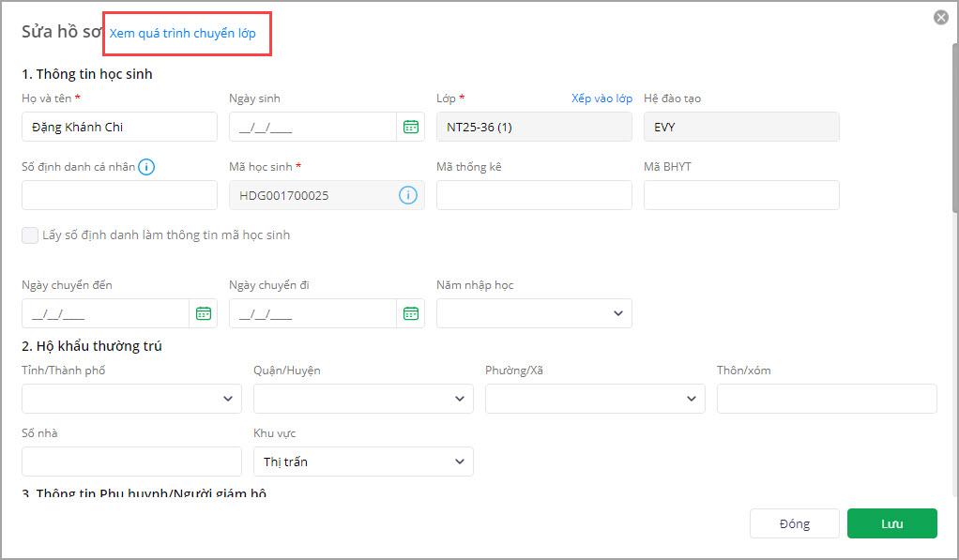Expand the Quận/Huyện dropdown
This screenshot has height=560, width=959.
pyautogui.click(x=363, y=399)
